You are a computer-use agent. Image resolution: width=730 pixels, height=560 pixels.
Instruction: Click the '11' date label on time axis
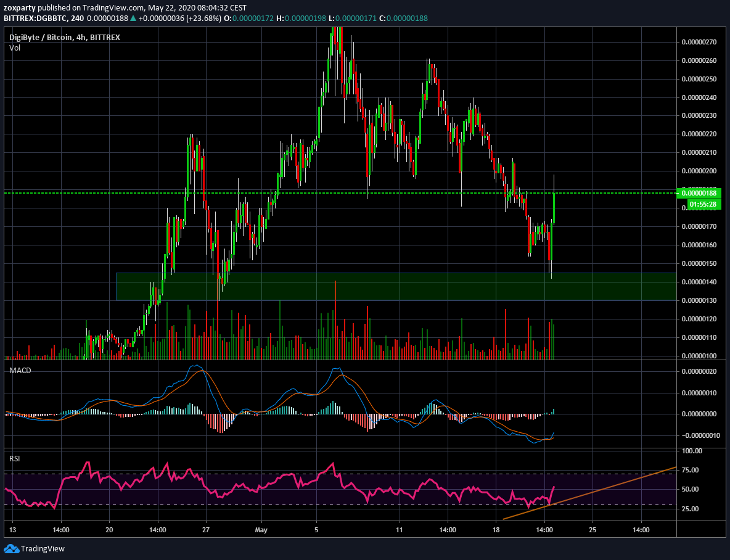[399, 530]
